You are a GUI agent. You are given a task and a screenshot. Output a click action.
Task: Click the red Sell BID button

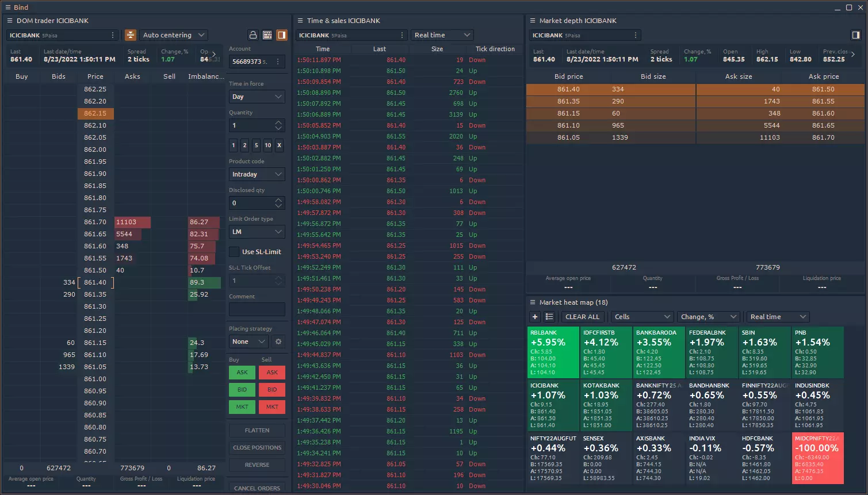(x=272, y=390)
